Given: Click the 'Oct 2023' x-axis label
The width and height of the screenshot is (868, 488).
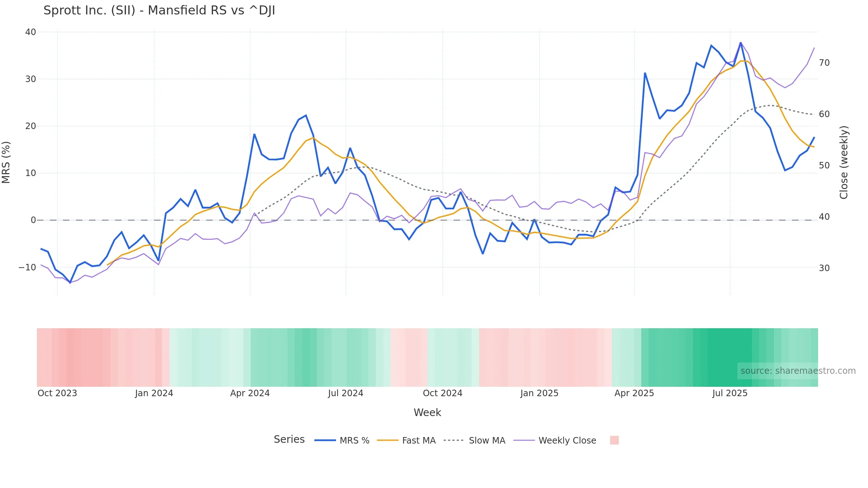Looking at the screenshot, I should point(58,393).
